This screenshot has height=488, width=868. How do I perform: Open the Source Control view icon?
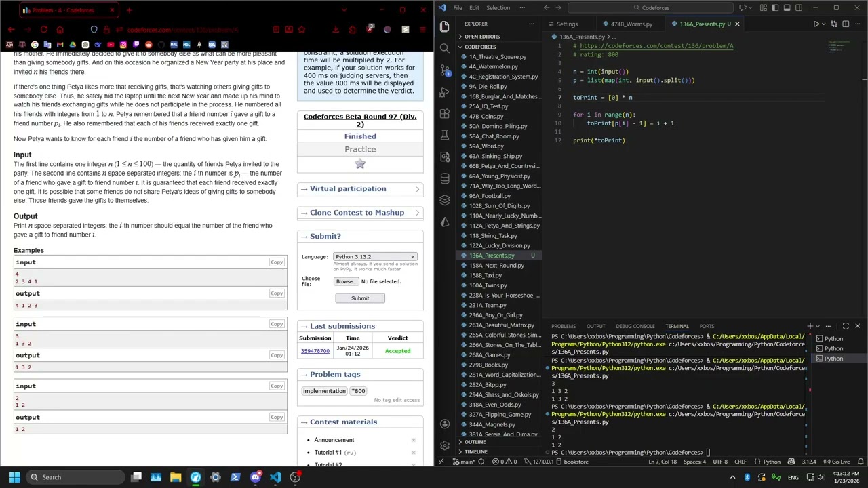click(445, 70)
